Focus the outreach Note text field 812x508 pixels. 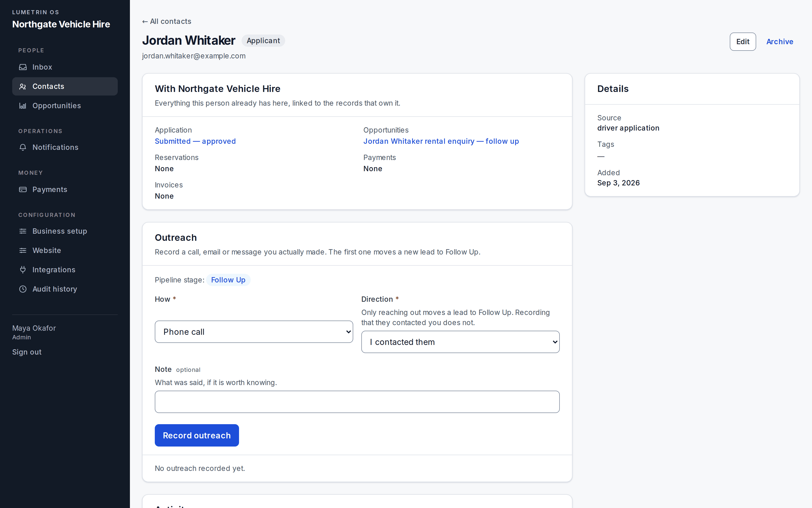[357, 402]
